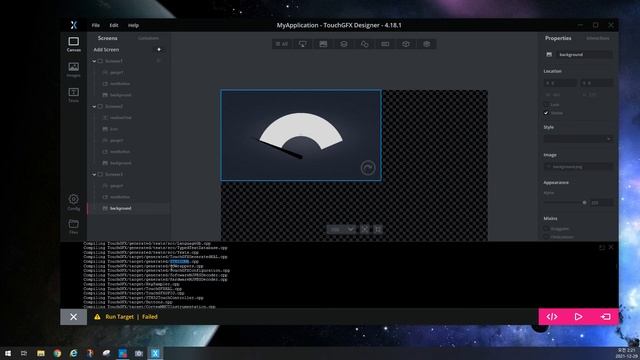Open the Image selector in Properties

tap(578, 167)
